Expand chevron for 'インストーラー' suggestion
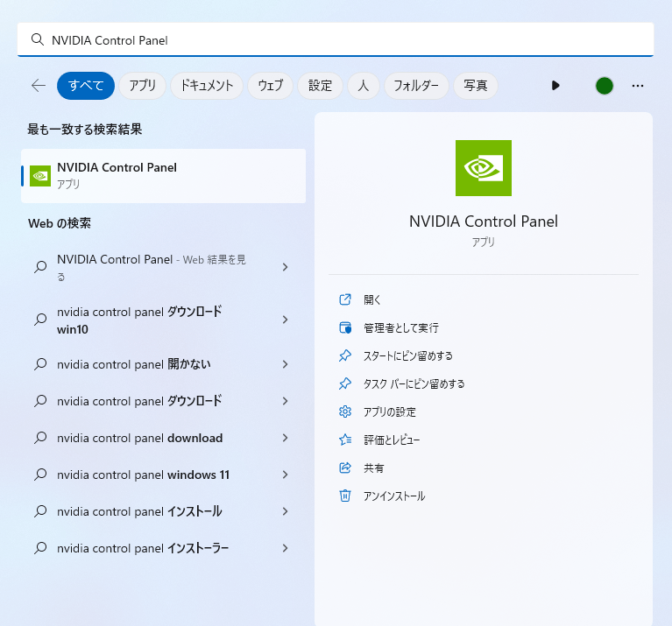The image size is (672, 626). tap(285, 548)
